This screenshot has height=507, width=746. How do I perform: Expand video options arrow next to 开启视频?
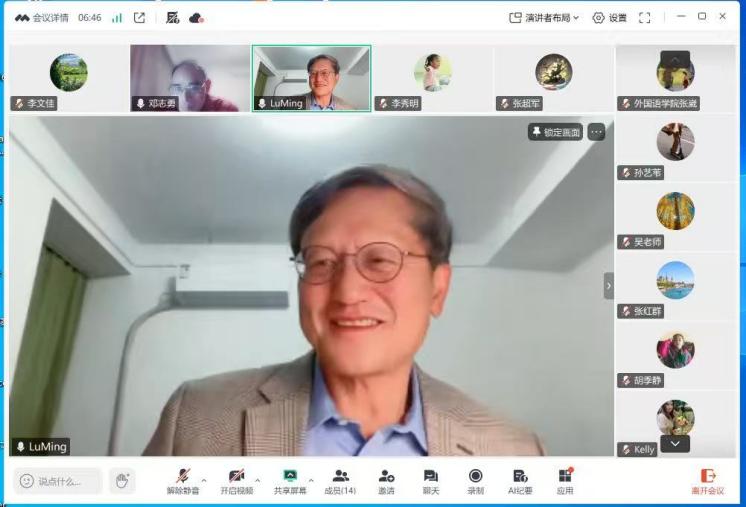pos(258,480)
